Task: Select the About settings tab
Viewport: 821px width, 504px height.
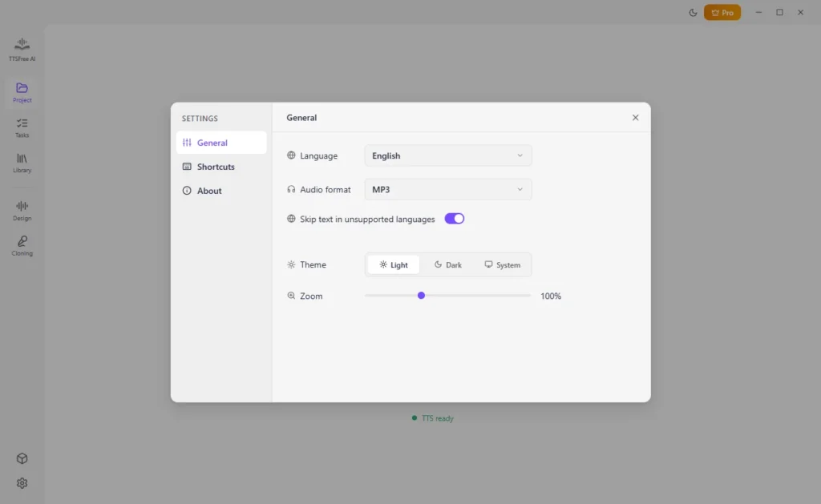Action: pyautogui.click(x=221, y=191)
